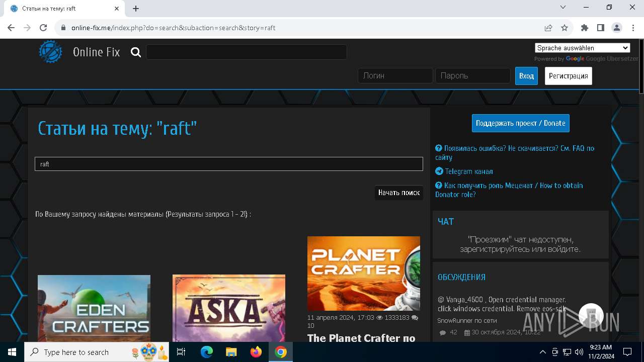This screenshot has height=362, width=644.
Task: Click the '11 апреля 2024, 17:03' date text
Action: [x=341, y=318]
